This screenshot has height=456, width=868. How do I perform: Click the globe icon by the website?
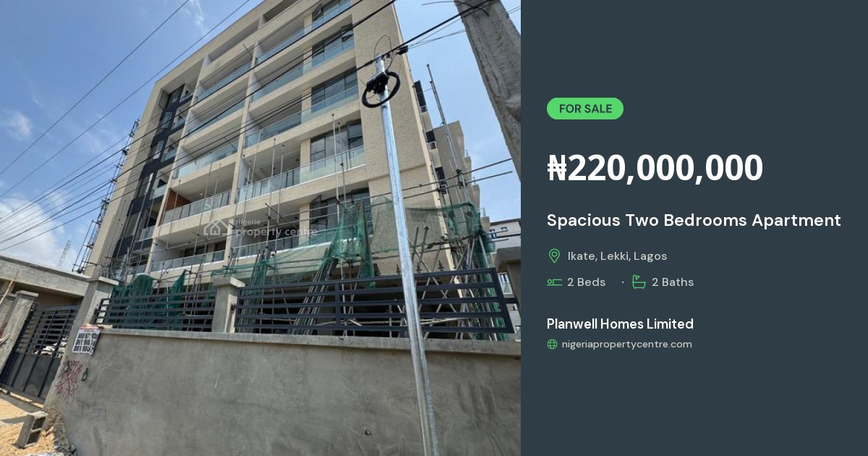pos(553,345)
